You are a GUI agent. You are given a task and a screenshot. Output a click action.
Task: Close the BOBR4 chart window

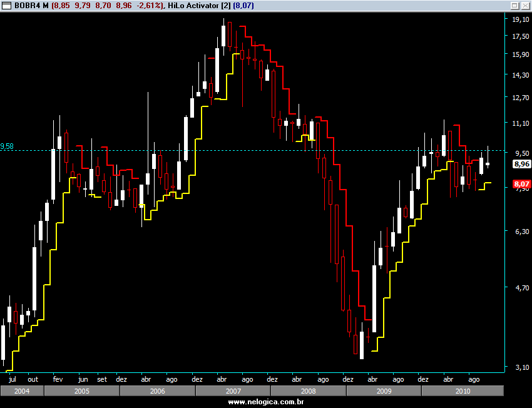524,6
